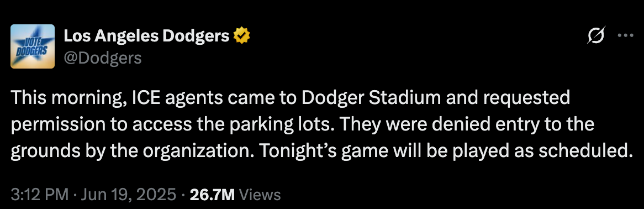The image size is (644, 209).
Task: Click the gold verified checkmark badge
Action: [242, 36]
